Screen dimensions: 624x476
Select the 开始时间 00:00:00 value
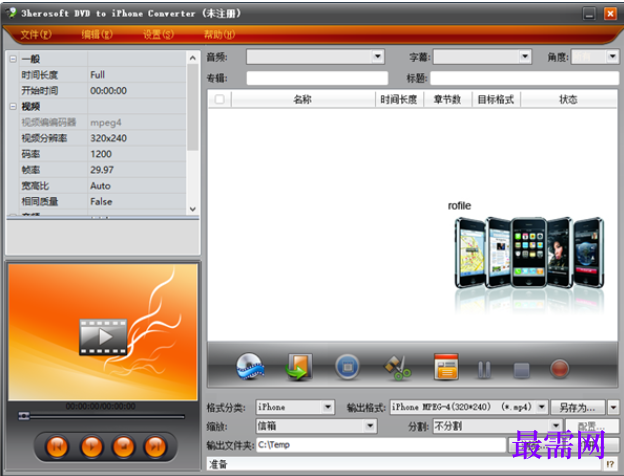137,91
